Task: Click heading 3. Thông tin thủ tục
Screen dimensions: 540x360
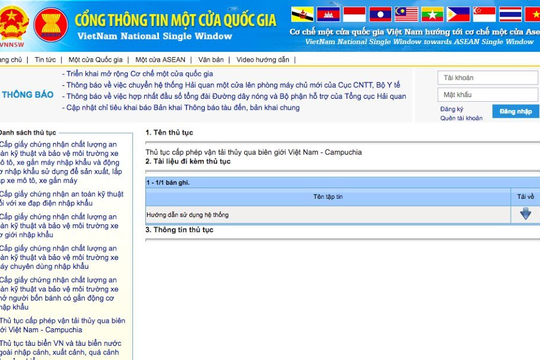Action: 179,230
